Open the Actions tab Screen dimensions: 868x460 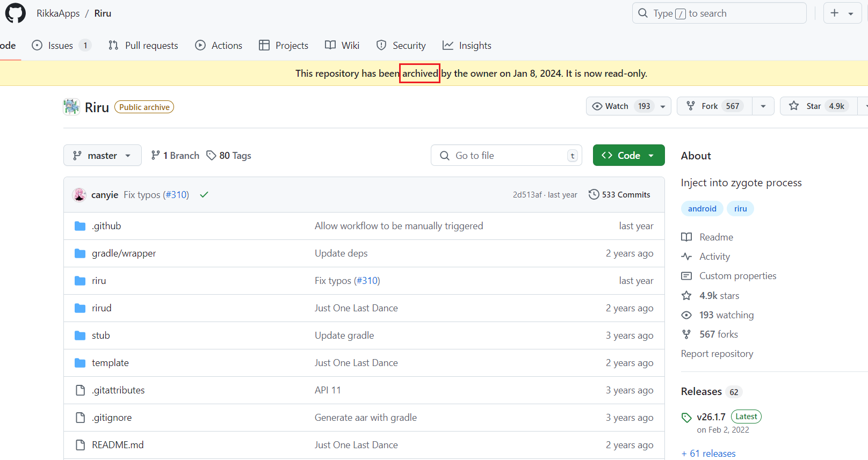pos(219,46)
